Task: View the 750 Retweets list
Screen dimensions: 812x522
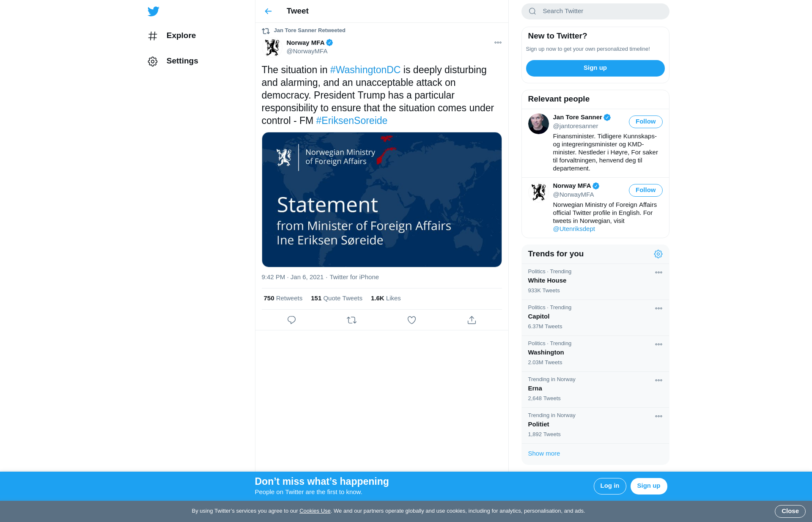Action: (x=283, y=298)
